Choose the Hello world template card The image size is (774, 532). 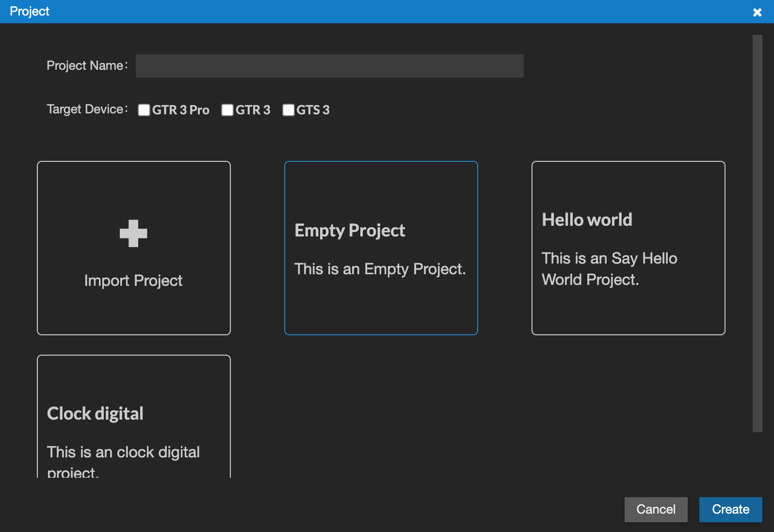(629, 248)
